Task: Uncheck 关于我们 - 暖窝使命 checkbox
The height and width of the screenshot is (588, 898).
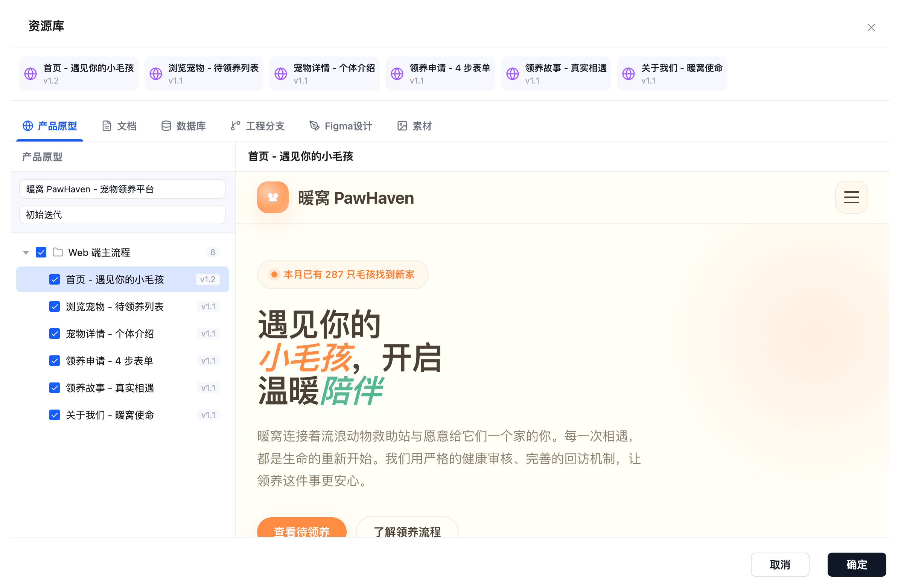Action: [55, 415]
